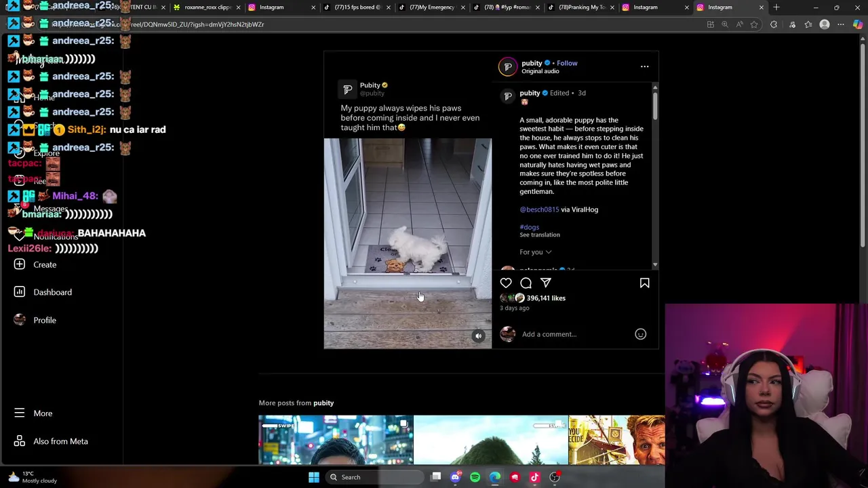This screenshot has width=868, height=488.
Task: Click the More hamburger icon
Action: [x=20, y=413]
